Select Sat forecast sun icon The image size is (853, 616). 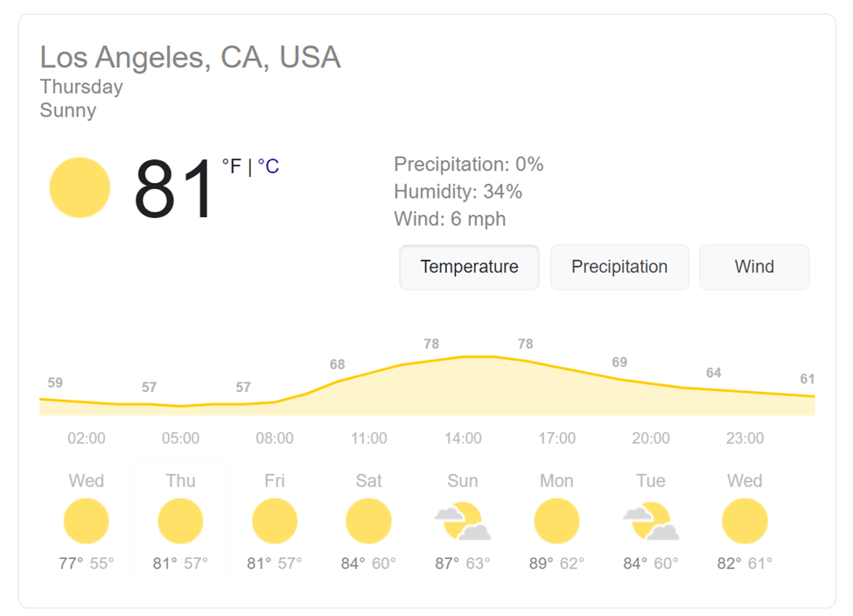[x=368, y=521]
